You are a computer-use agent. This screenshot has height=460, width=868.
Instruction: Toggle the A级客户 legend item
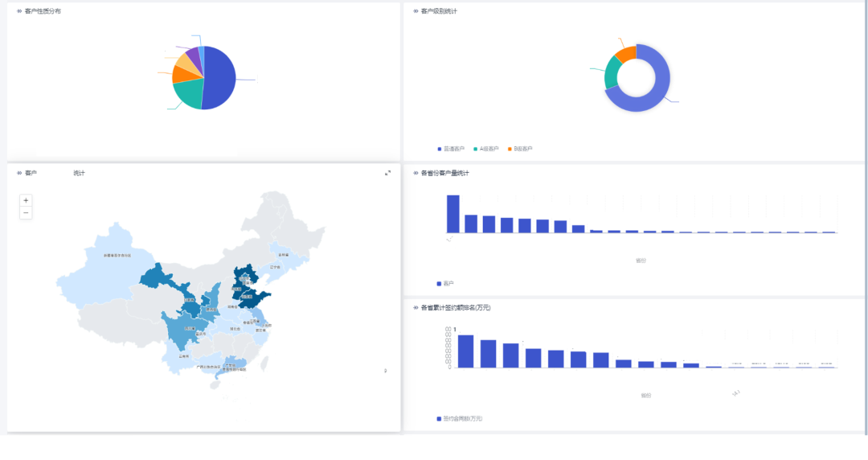[x=486, y=149]
